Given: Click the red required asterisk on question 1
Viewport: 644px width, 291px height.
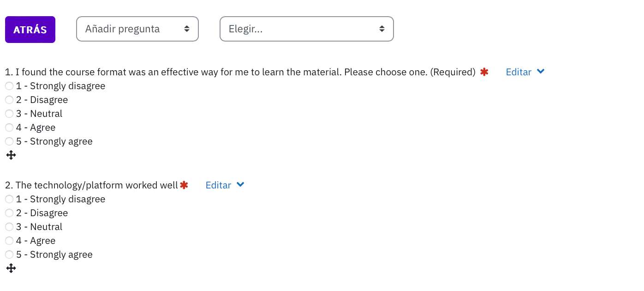Looking at the screenshot, I should tap(484, 72).
